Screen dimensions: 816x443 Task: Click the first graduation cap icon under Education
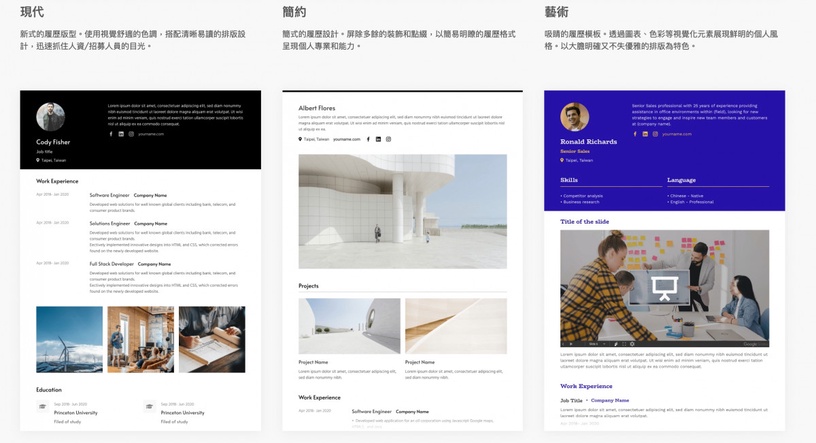tap(42, 407)
